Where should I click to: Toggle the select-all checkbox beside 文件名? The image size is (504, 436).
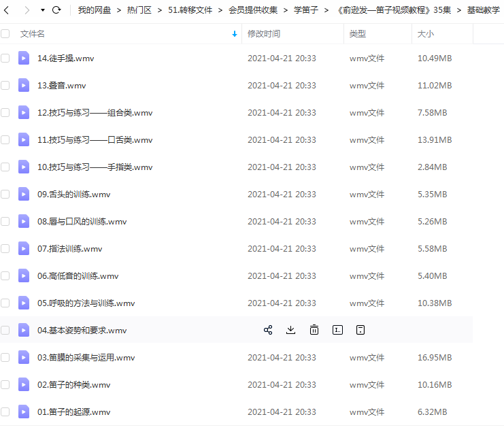click(5, 33)
